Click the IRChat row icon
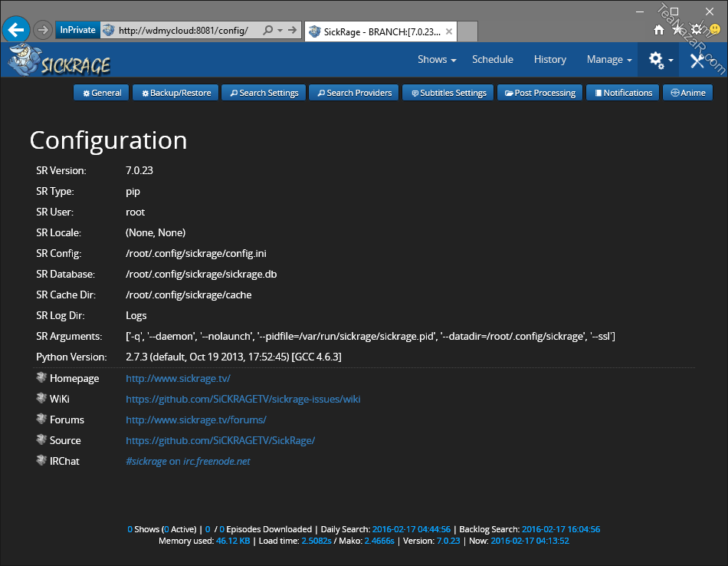 click(x=41, y=460)
